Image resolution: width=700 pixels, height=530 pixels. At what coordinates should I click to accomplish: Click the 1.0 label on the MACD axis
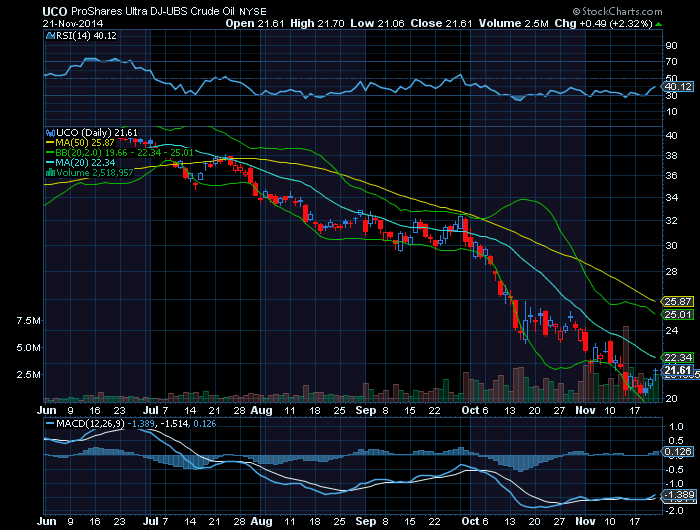[677, 427]
